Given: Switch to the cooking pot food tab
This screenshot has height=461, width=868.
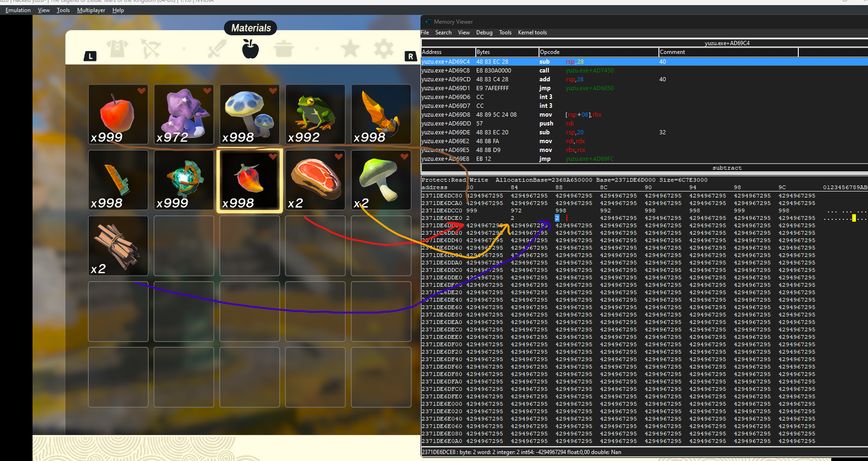Looking at the screenshot, I should coord(283,48).
